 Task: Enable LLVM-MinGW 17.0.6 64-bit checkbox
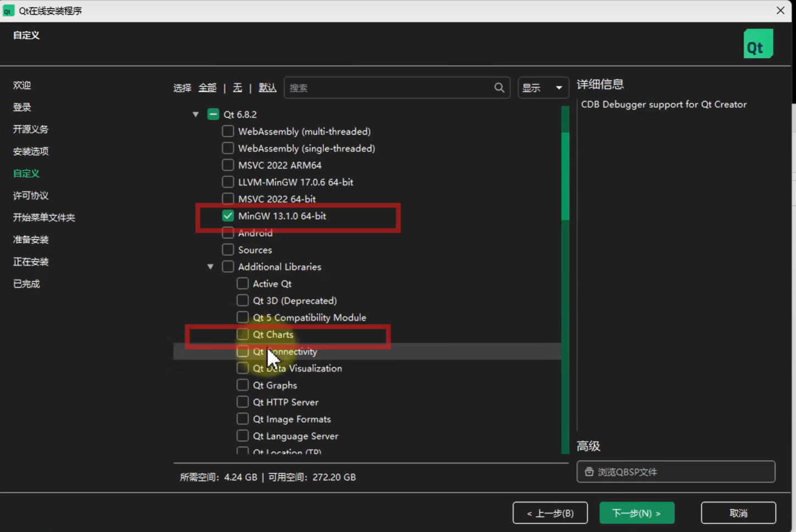228,182
